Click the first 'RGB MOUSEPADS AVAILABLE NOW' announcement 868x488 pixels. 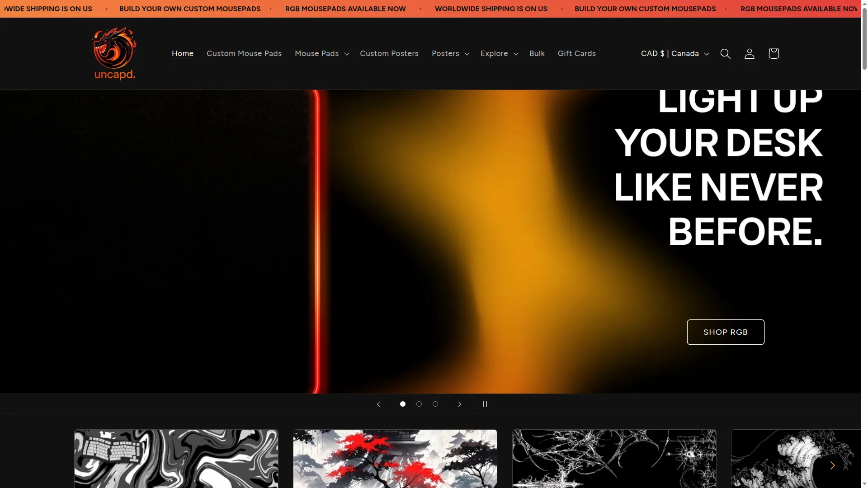tap(345, 9)
